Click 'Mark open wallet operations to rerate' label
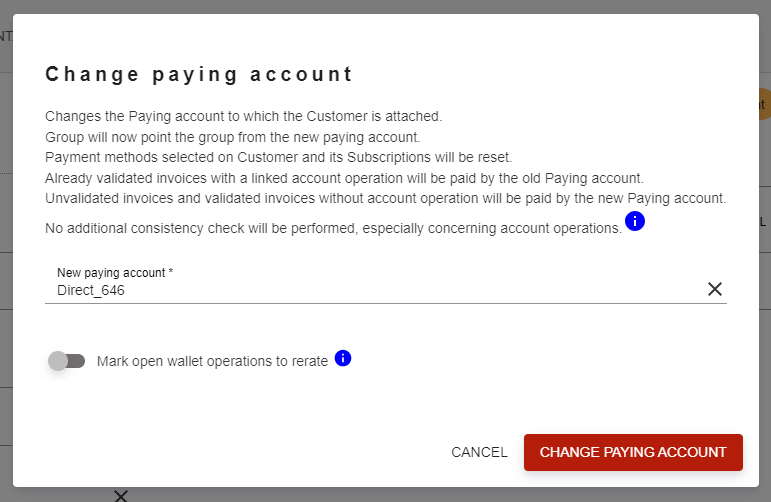Screen dimensions: 771x502 pyautogui.click(x=212, y=361)
